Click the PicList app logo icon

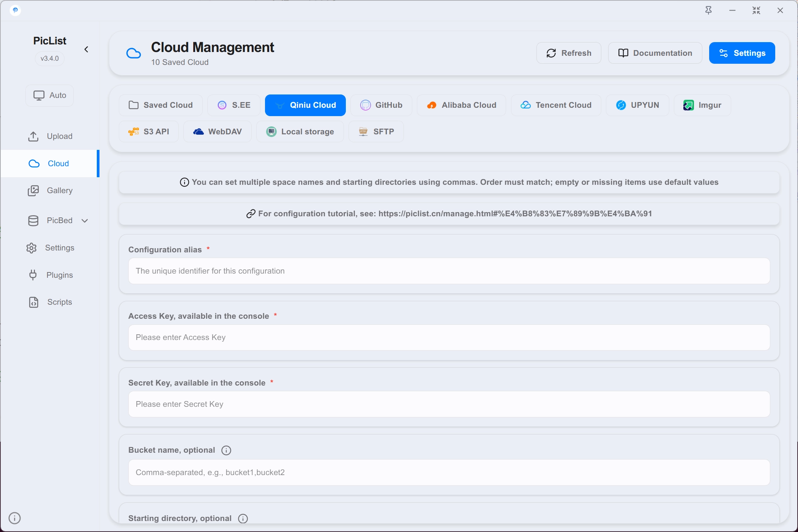point(15,10)
